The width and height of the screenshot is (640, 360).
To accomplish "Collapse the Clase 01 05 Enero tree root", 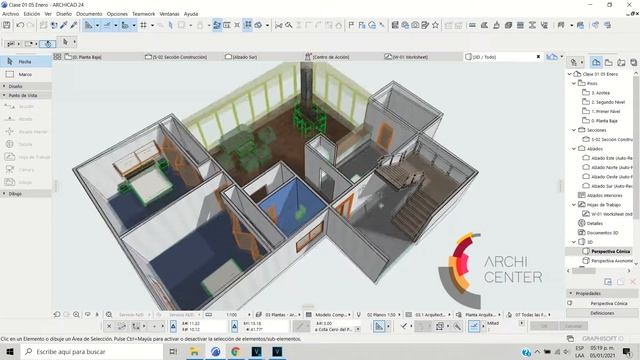I will click(x=570, y=74).
